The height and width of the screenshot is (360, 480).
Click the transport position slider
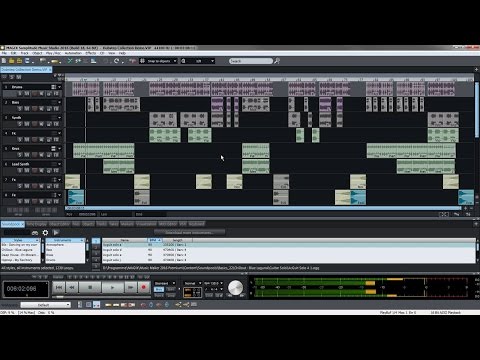[x=59, y=296]
